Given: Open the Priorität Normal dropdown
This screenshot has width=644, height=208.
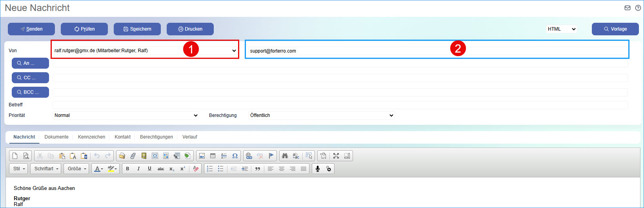Looking at the screenshot, I should point(126,115).
